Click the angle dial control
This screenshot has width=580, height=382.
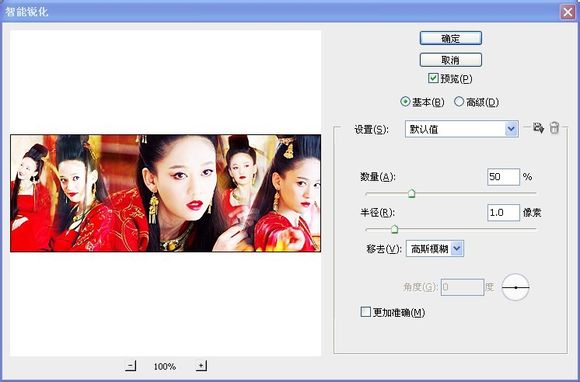(516, 287)
